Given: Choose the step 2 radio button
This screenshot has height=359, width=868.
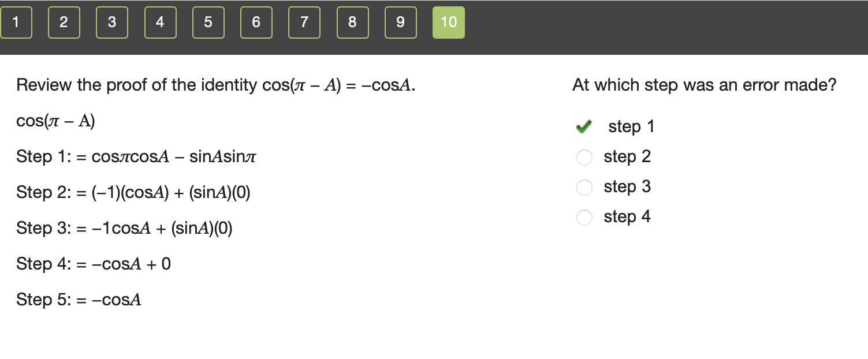Looking at the screenshot, I should tap(584, 157).
